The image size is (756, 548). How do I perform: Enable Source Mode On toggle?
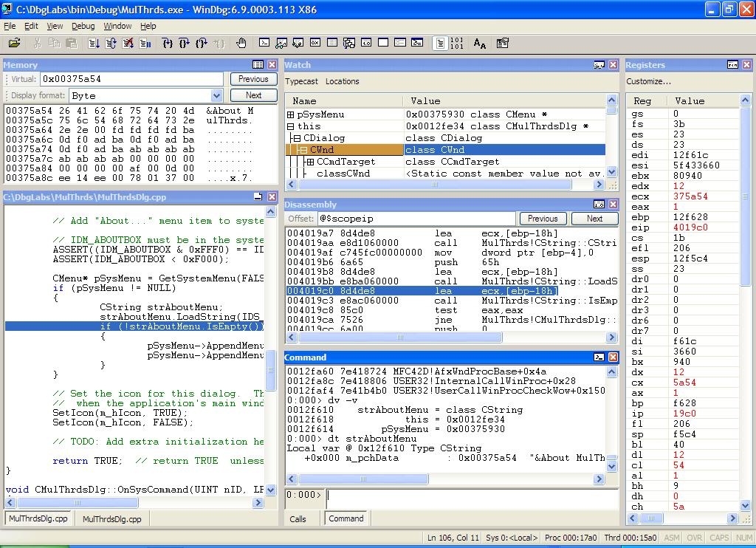point(440,44)
